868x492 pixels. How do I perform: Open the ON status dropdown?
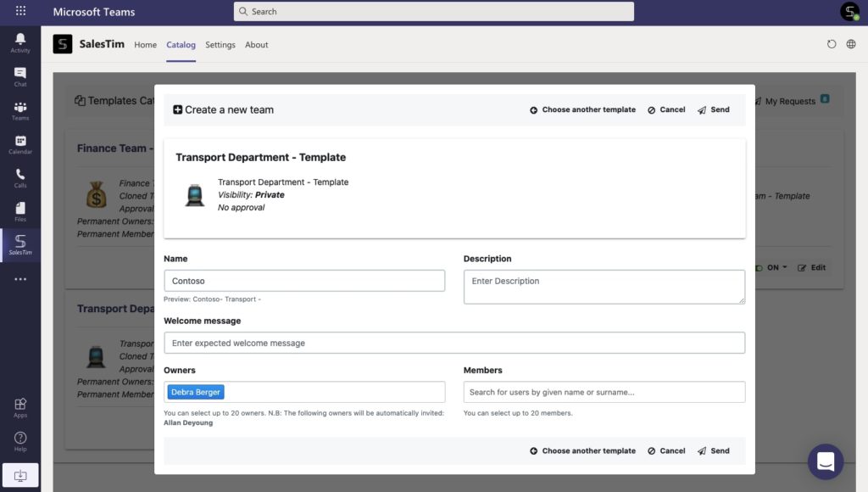771,267
